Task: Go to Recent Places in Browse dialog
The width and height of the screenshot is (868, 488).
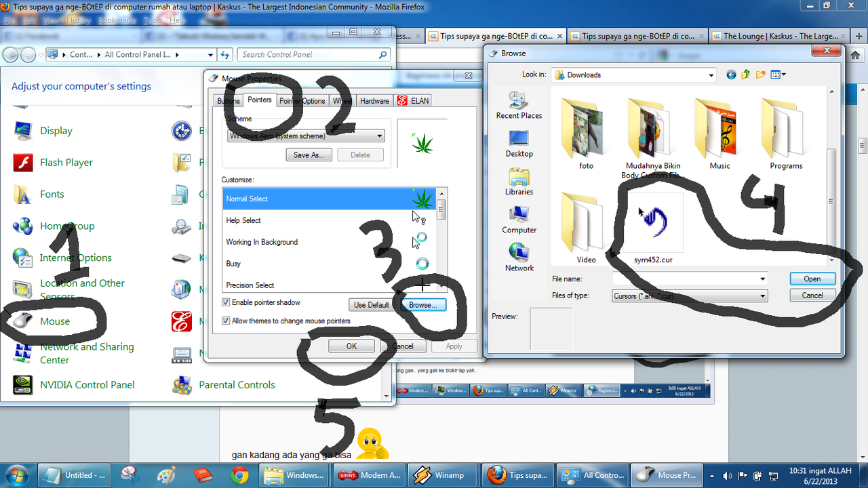Action: (x=519, y=106)
